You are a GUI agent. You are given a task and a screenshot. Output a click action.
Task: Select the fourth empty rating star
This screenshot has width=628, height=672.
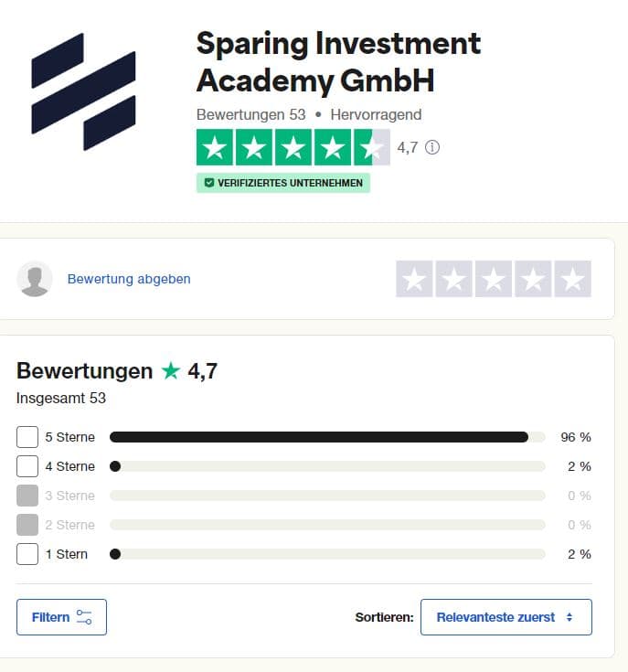click(x=533, y=279)
